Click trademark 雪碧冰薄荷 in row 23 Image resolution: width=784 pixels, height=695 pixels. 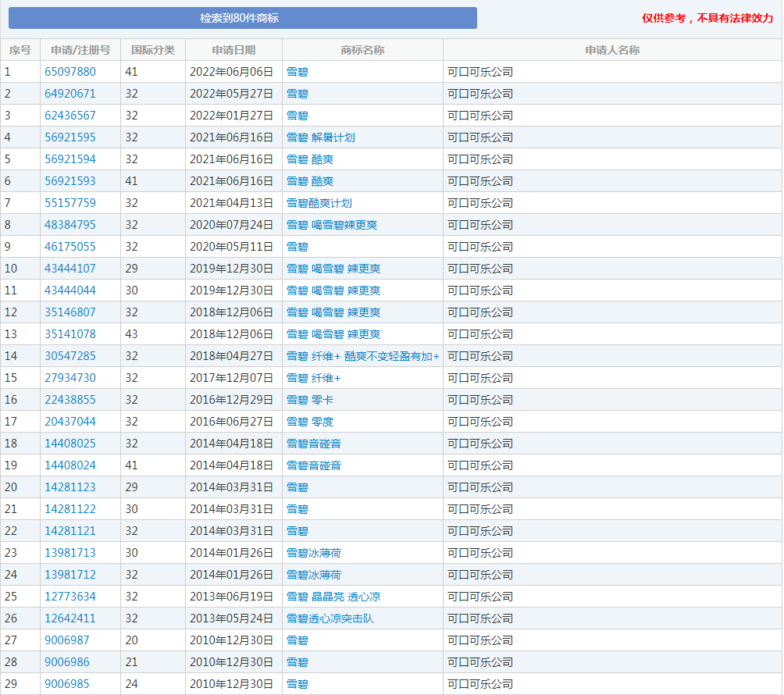click(313, 553)
